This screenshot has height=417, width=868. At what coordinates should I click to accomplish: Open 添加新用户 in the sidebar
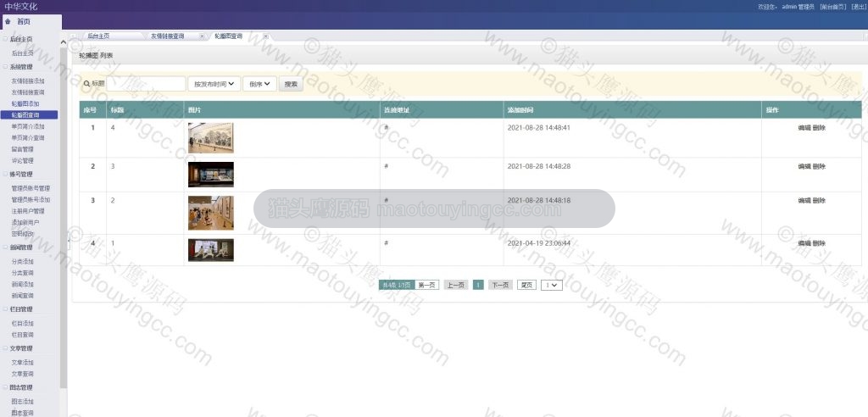25,223
